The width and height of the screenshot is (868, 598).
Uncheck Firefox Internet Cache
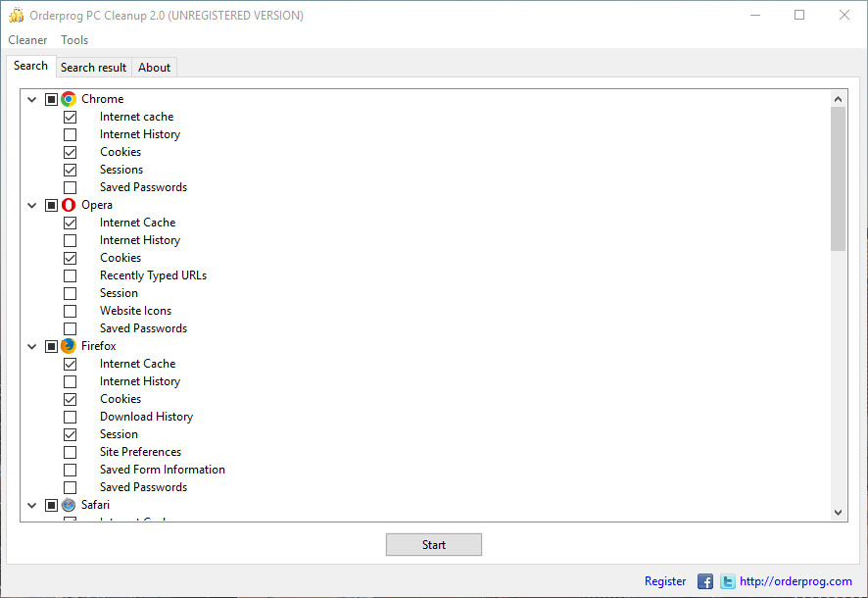(x=70, y=364)
